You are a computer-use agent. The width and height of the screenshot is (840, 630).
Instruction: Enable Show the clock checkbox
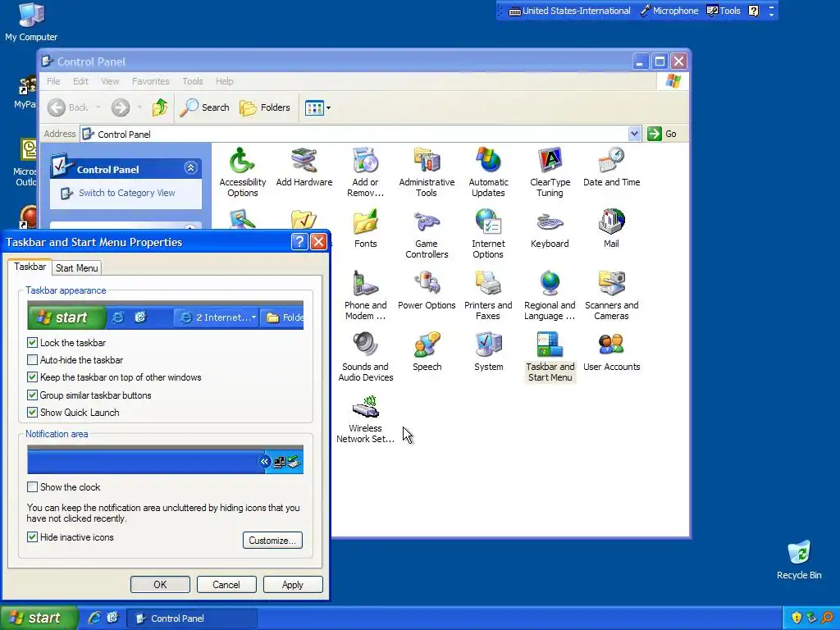pos(32,487)
